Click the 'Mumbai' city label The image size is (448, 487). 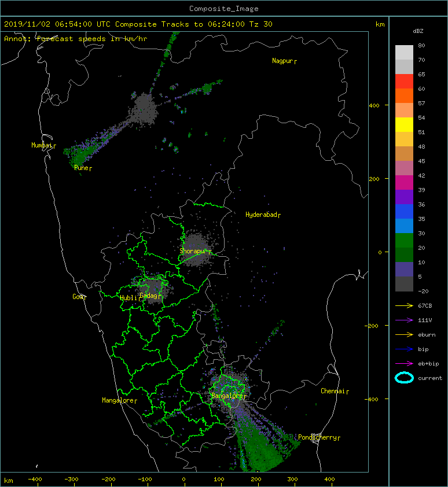[x=43, y=145]
